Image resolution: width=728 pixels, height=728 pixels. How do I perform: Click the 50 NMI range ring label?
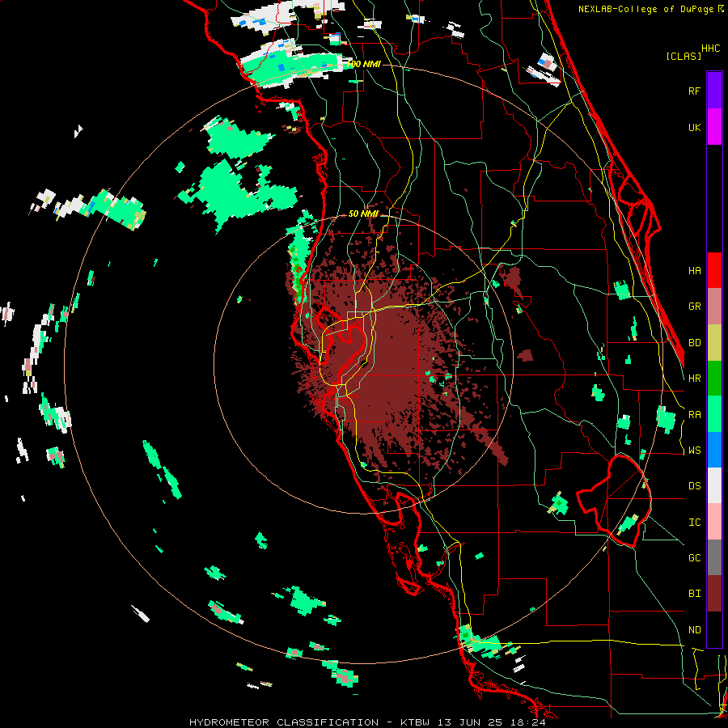click(x=363, y=214)
